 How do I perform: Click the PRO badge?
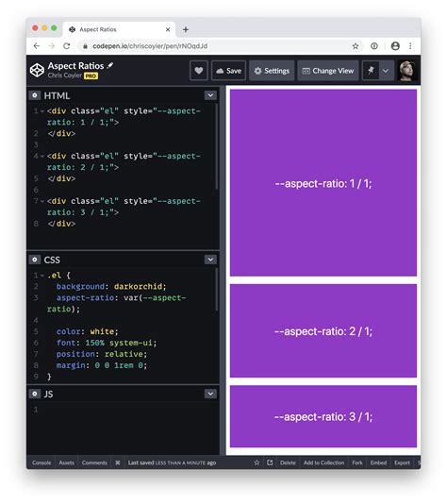91,76
